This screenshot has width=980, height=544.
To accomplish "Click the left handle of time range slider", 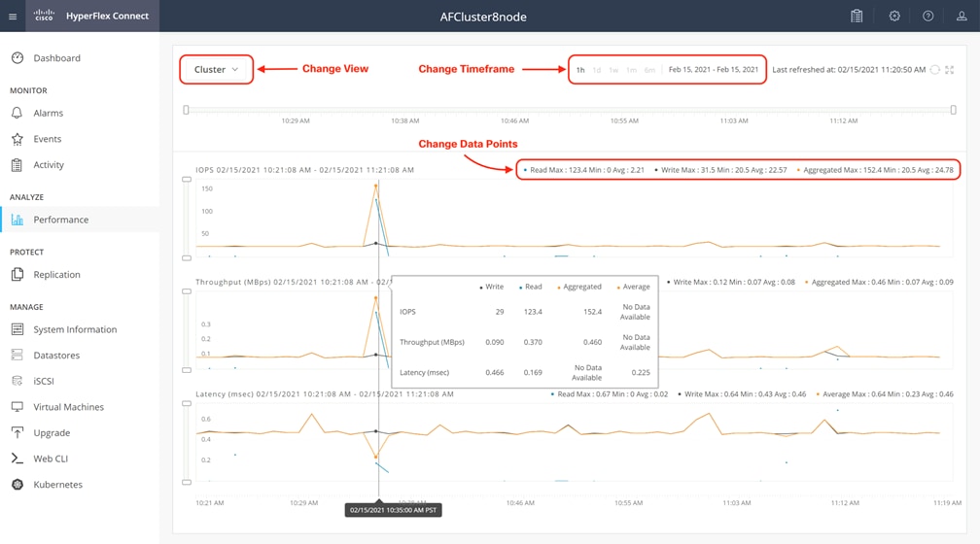I will [x=186, y=110].
